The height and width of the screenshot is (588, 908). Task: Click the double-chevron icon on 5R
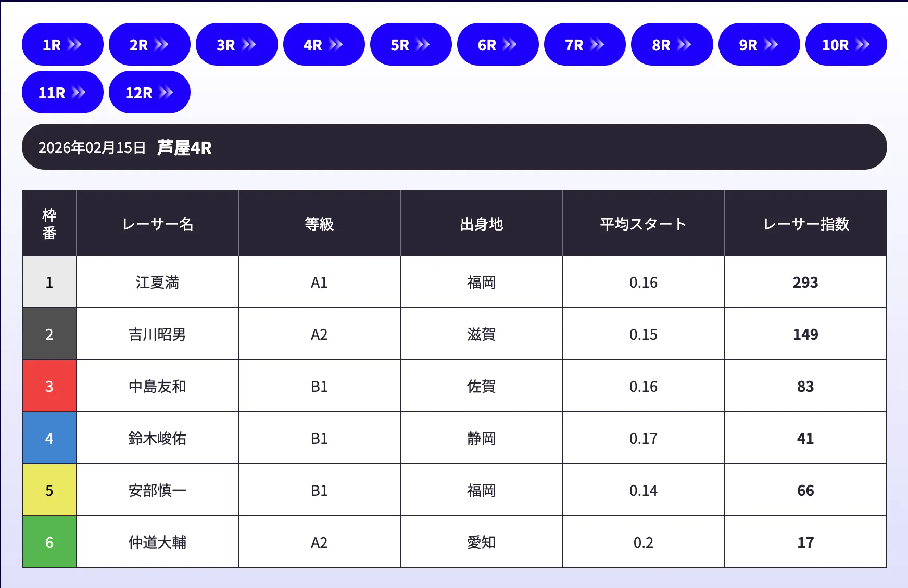tap(423, 45)
